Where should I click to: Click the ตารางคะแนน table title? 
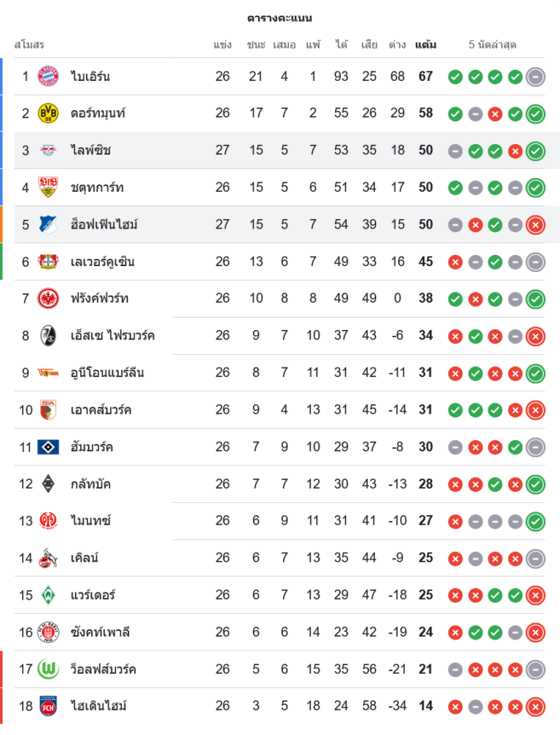tap(279, 18)
